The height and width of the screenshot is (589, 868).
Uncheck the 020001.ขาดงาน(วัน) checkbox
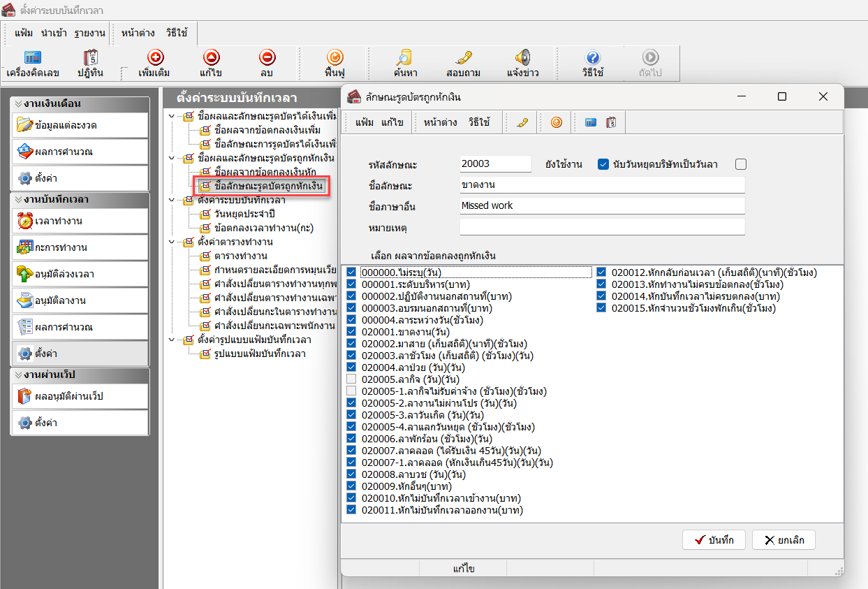pos(351,332)
